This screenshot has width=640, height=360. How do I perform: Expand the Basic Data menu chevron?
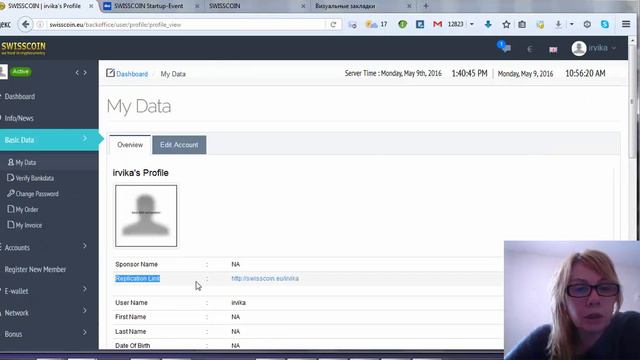pyautogui.click(x=84, y=139)
